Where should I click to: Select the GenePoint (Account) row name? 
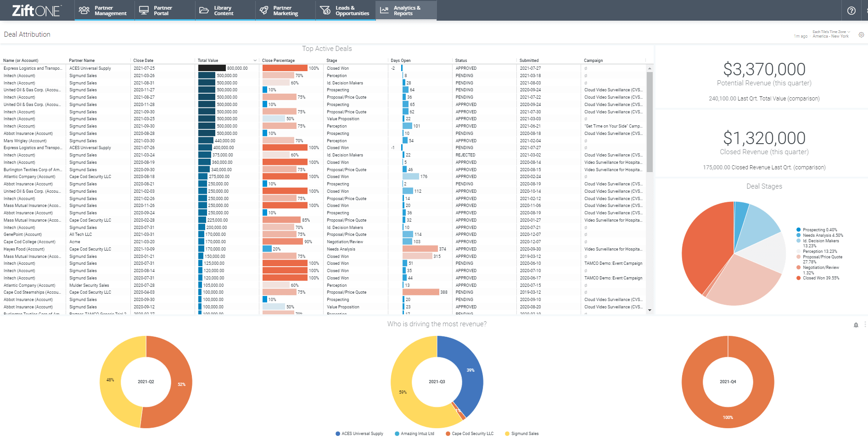point(22,234)
